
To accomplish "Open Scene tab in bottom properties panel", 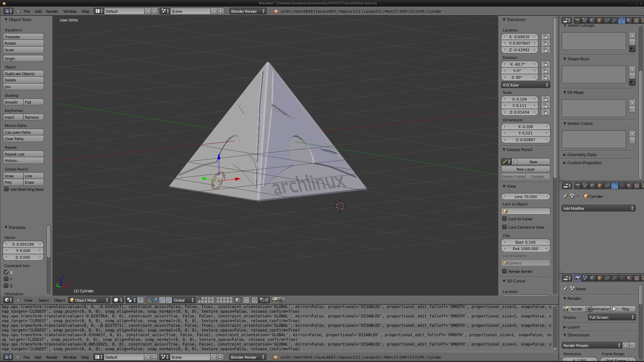I will [585, 278].
